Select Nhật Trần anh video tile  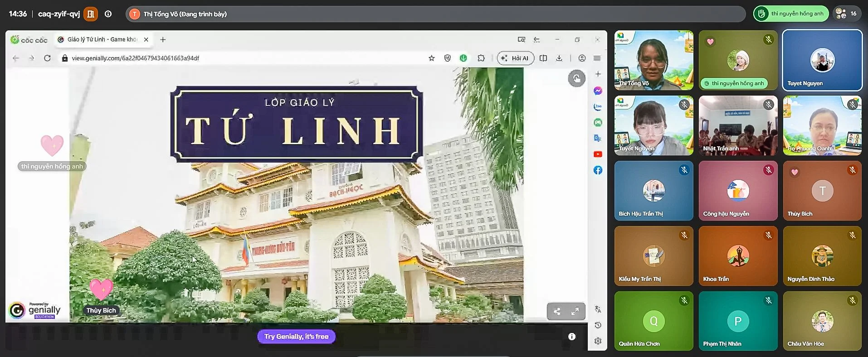(738, 125)
